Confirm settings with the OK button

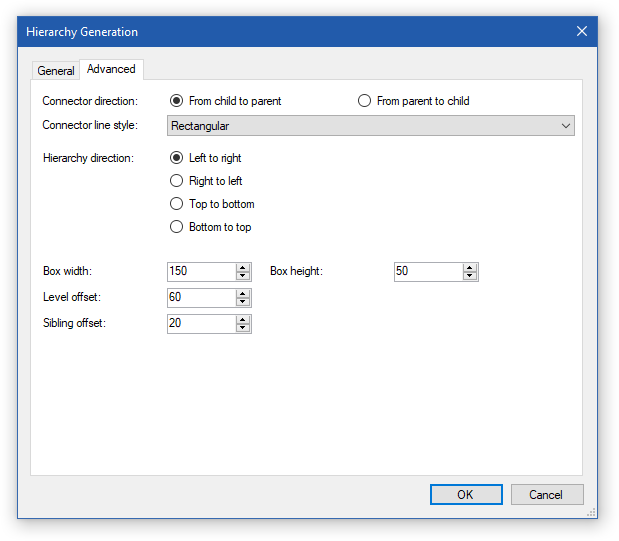pyautogui.click(x=466, y=494)
